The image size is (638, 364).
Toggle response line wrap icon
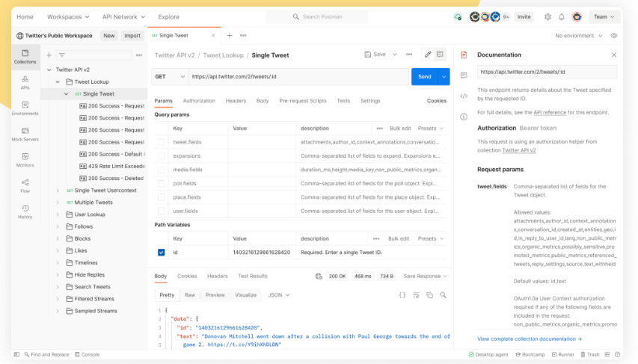416,295
